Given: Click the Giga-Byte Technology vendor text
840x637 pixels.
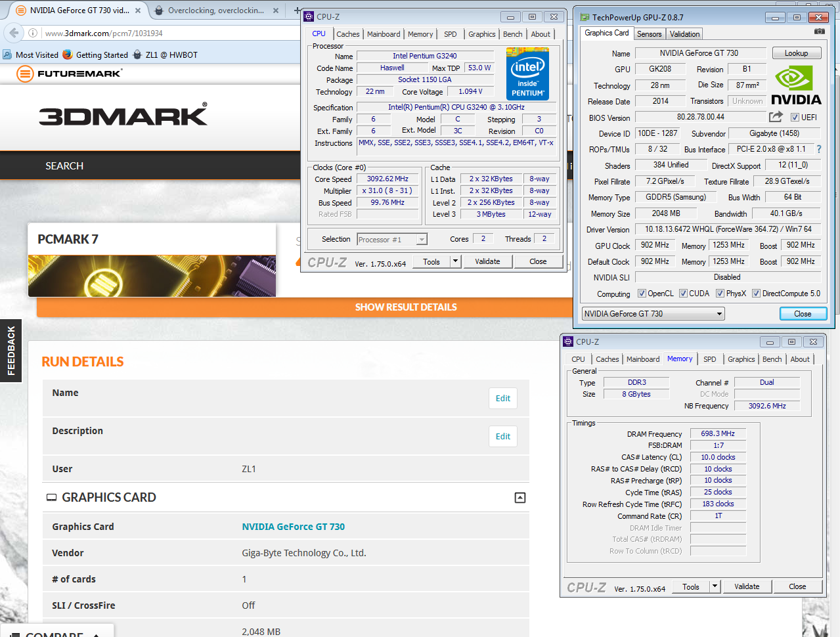Looking at the screenshot, I should click(304, 553).
